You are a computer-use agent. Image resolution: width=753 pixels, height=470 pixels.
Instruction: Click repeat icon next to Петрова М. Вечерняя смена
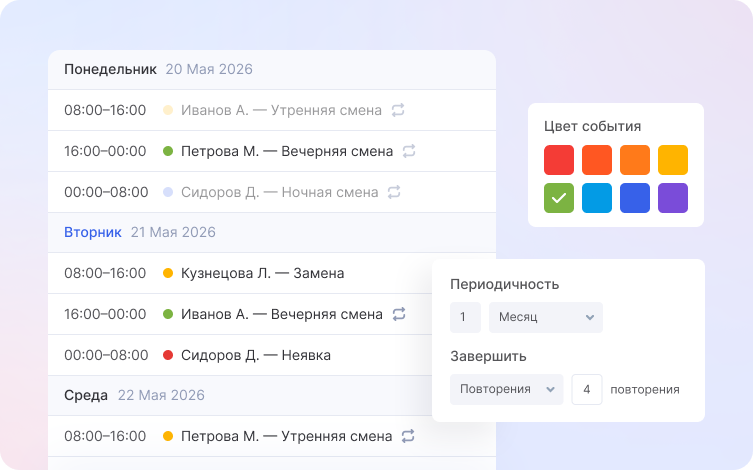pos(408,151)
